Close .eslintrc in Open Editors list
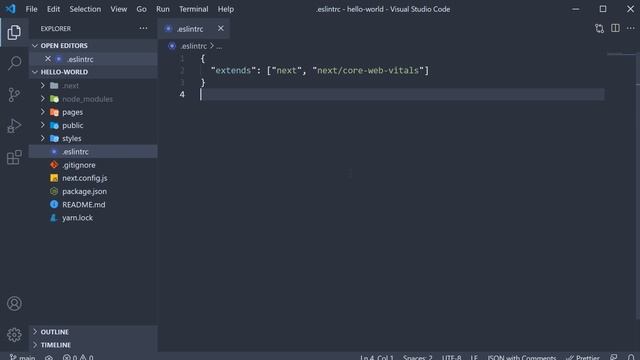This screenshot has width=640, height=360. [48, 59]
